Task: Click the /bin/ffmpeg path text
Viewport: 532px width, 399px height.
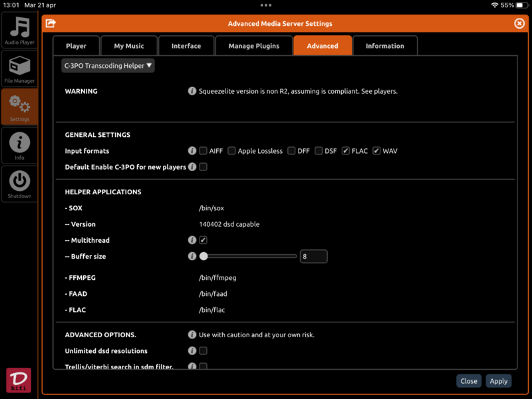Action: [217, 277]
